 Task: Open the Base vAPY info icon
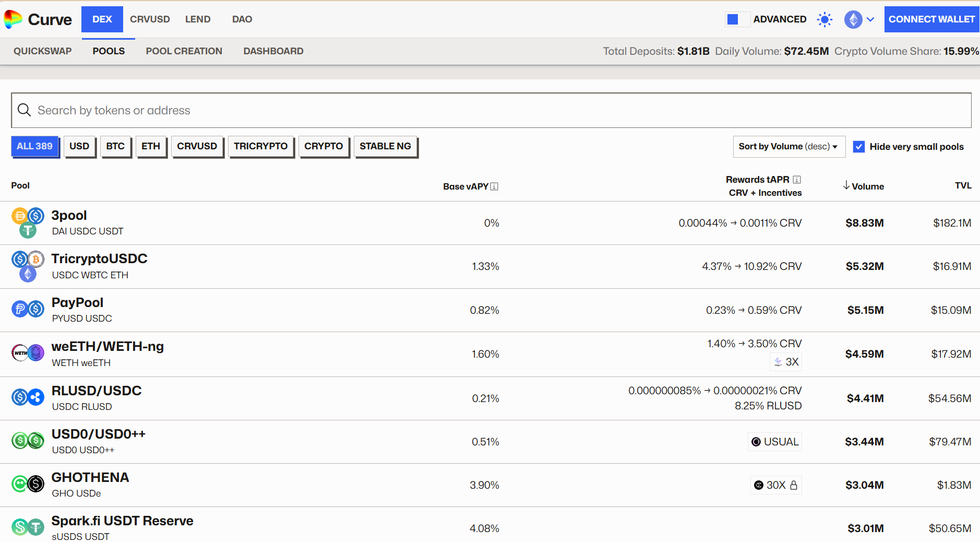click(494, 186)
